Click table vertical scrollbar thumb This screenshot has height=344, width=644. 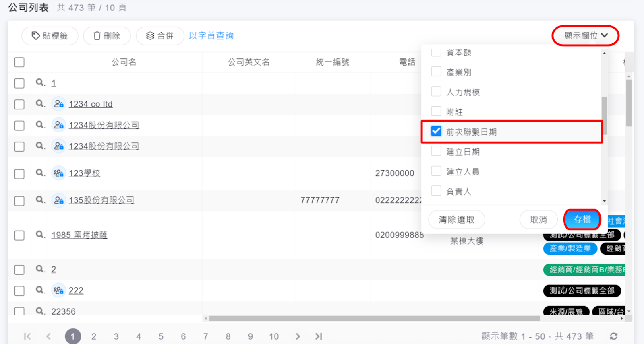point(629,103)
